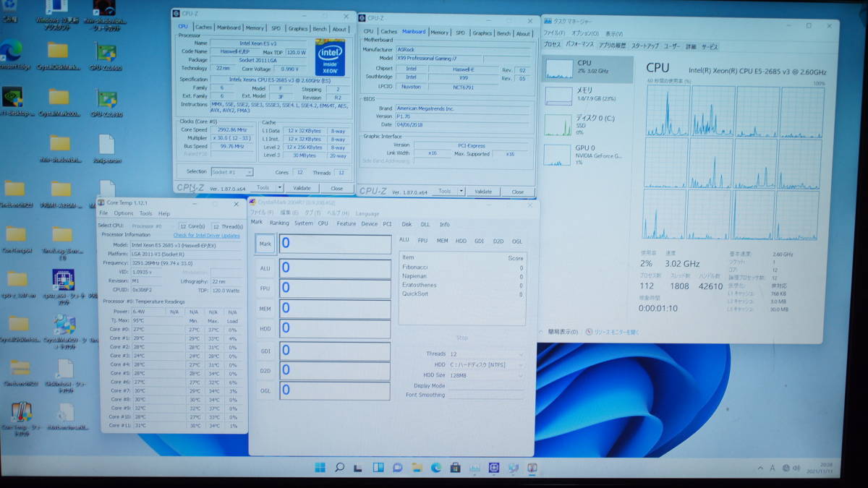Open ファイル(F) menu in Task Manager
The width and height of the screenshot is (868, 488).
pos(555,33)
